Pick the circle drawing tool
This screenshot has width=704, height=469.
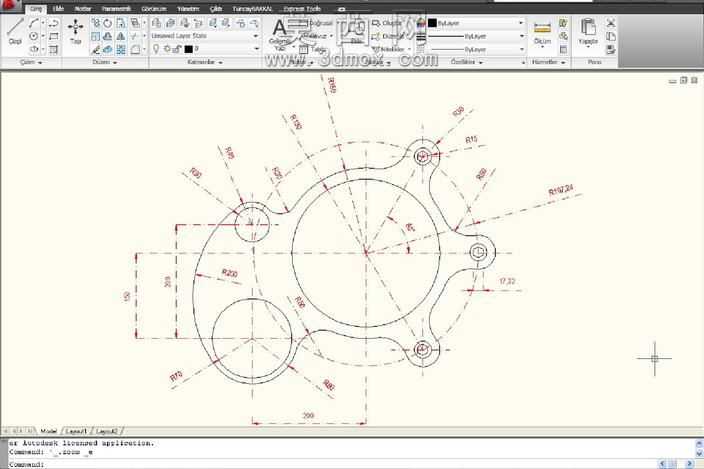[x=34, y=36]
